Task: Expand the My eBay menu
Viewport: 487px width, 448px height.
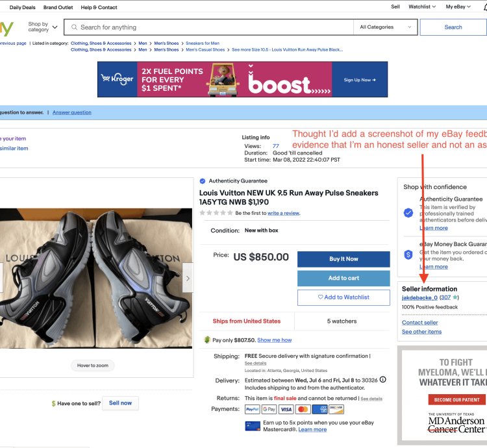Action: tap(458, 6)
